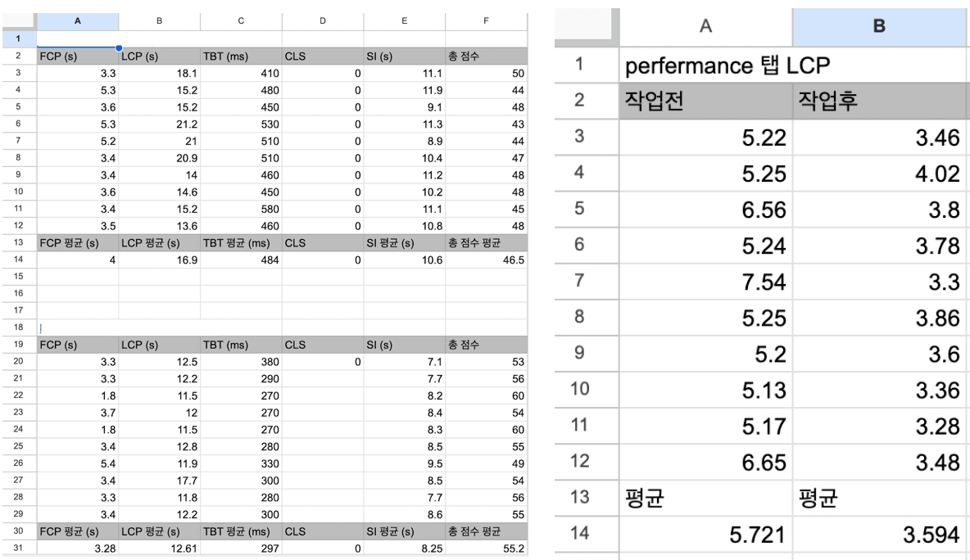Select the 작업후 header cell
The height and width of the screenshot is (560, 970).
[x=880, y=102]
